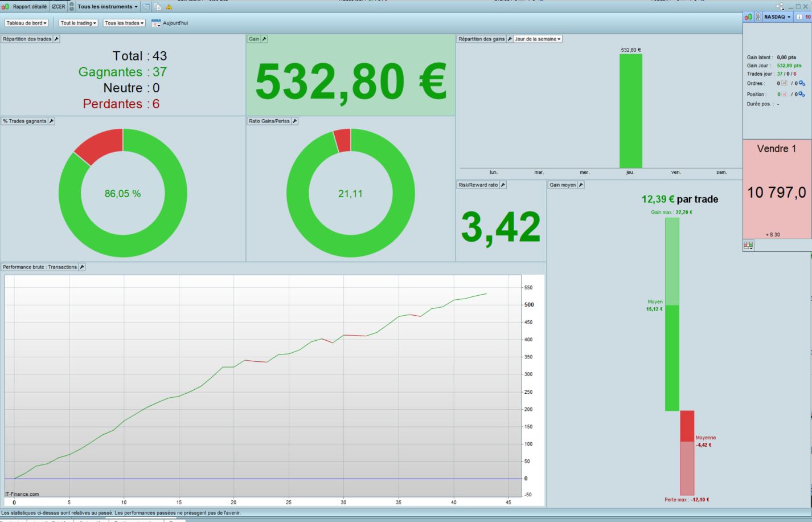This screenshot has width=812, height=522.
Task: Expand the Tableau de bord dropdown
Action: point(27,23)
